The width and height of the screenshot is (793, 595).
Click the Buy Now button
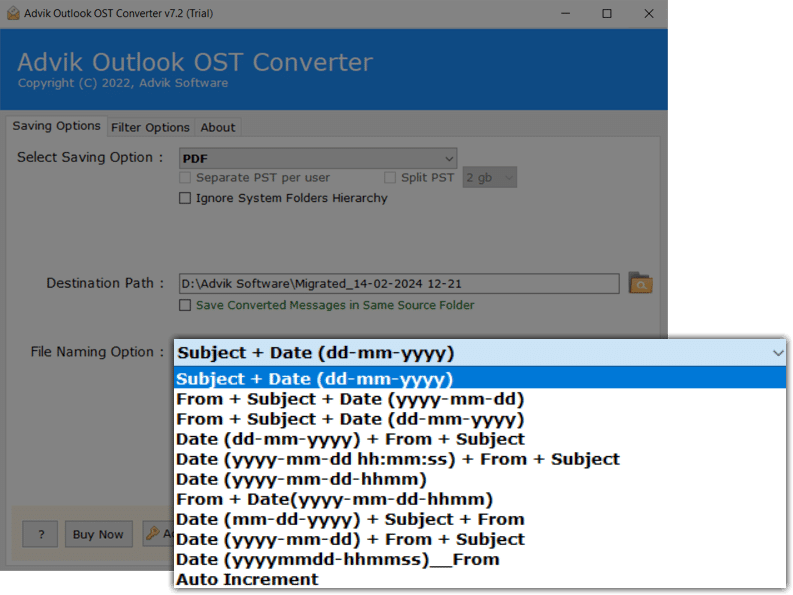click(98, 534)
